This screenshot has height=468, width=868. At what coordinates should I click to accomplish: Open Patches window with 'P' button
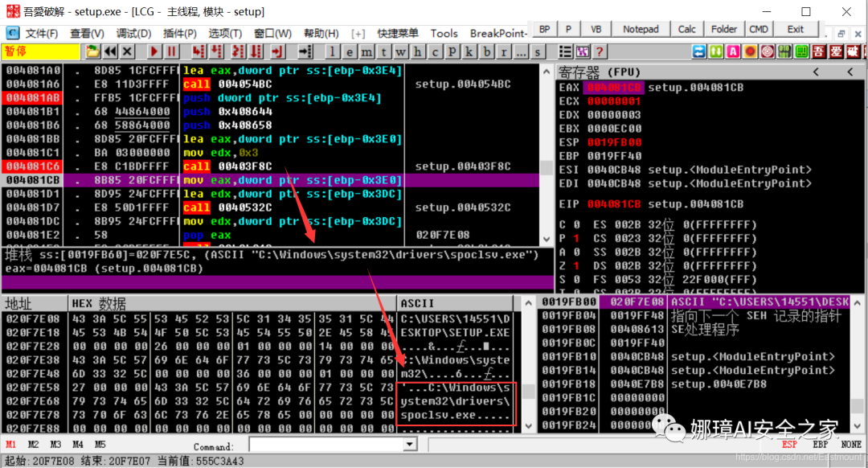(x=452, y=51)
